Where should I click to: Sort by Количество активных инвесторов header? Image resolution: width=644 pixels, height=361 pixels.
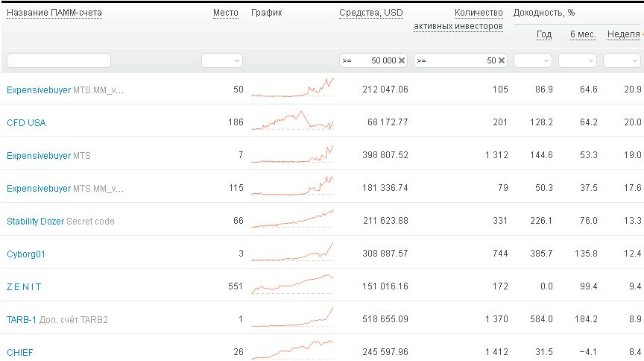[x=458, y=19]
